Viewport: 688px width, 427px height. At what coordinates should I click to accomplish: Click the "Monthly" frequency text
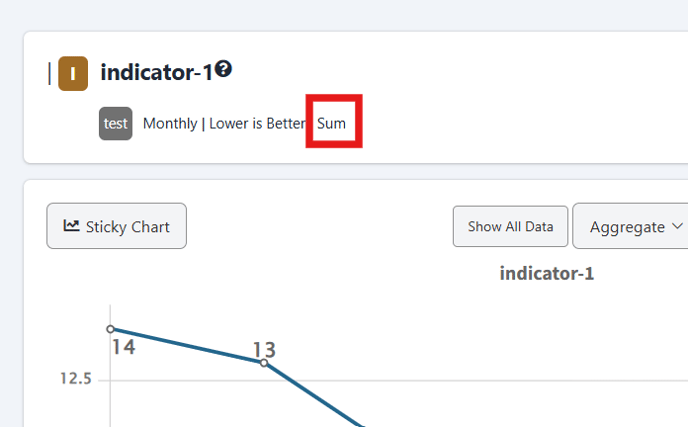point(170,124)
